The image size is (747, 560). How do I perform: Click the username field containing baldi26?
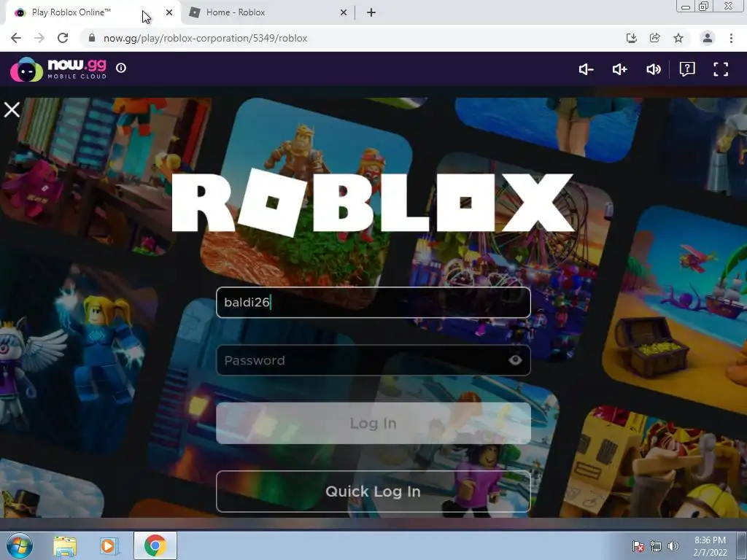pos(373,303)
